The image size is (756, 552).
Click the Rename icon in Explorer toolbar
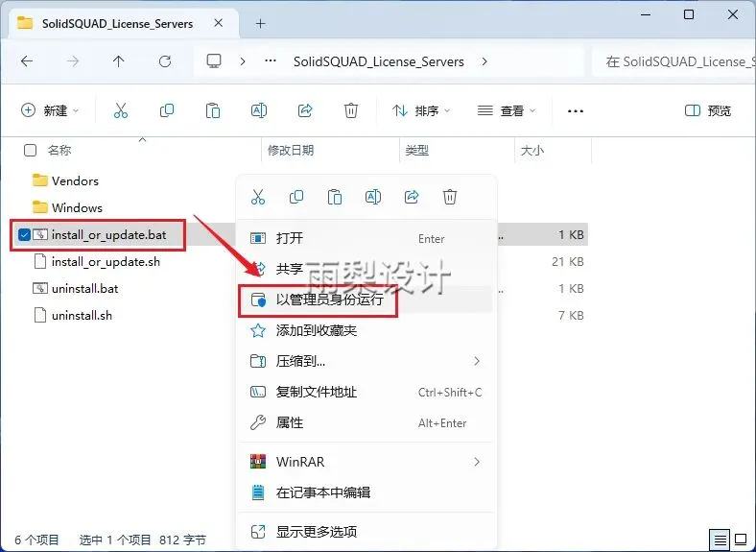(259, 110)
